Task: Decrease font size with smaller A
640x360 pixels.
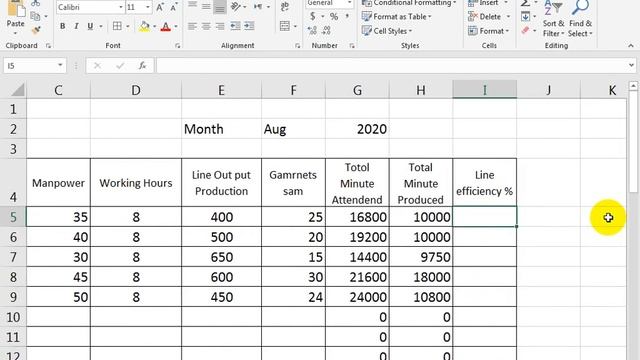Action: click(x=174, y=7)
